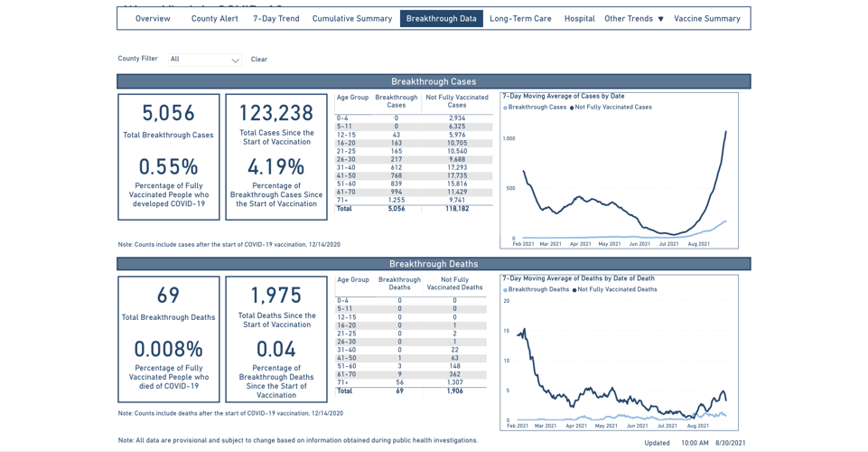
Task: Open the County Filter dropdown
Action: 204,60
